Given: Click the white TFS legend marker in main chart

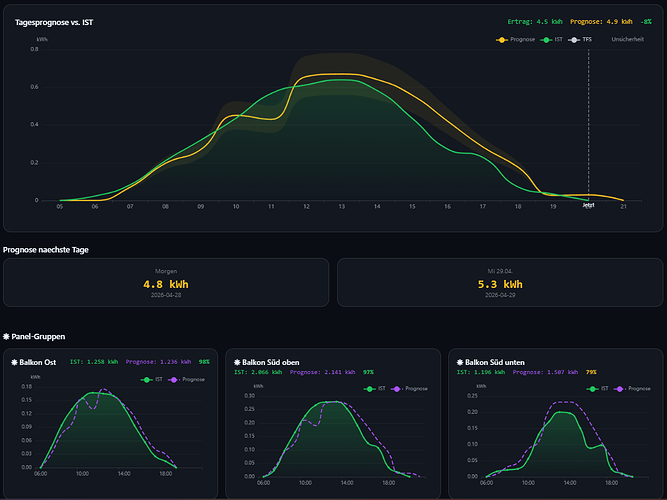Looking at the screenshot, I should coord(575,40).
